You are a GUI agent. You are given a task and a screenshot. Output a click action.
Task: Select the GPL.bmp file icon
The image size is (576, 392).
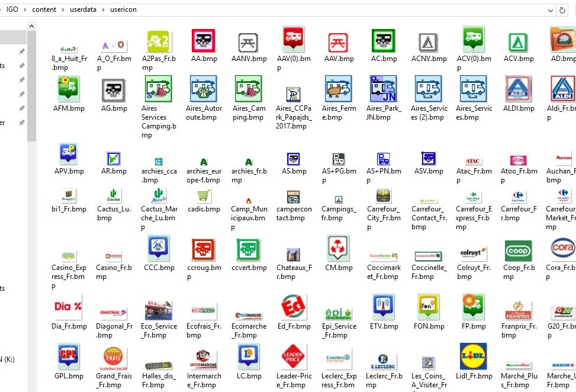[x=69, y=356]
